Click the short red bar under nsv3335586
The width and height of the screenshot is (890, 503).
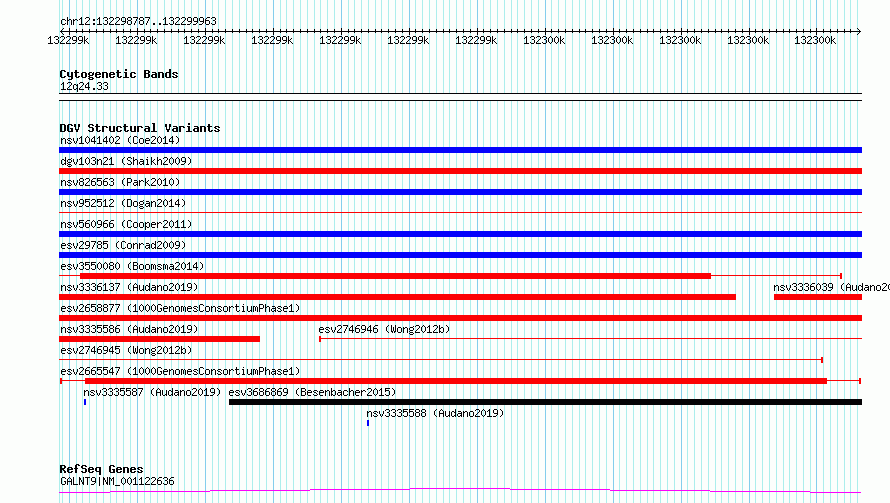159,339
